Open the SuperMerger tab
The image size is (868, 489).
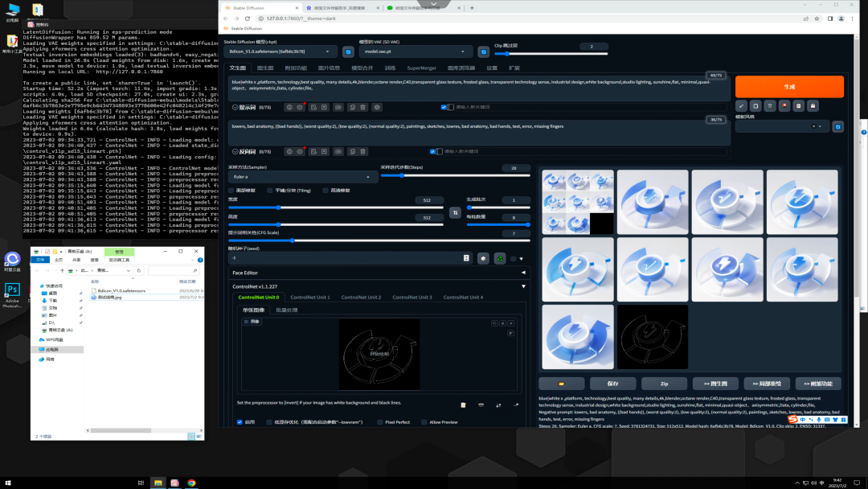[x=421, y=68]
